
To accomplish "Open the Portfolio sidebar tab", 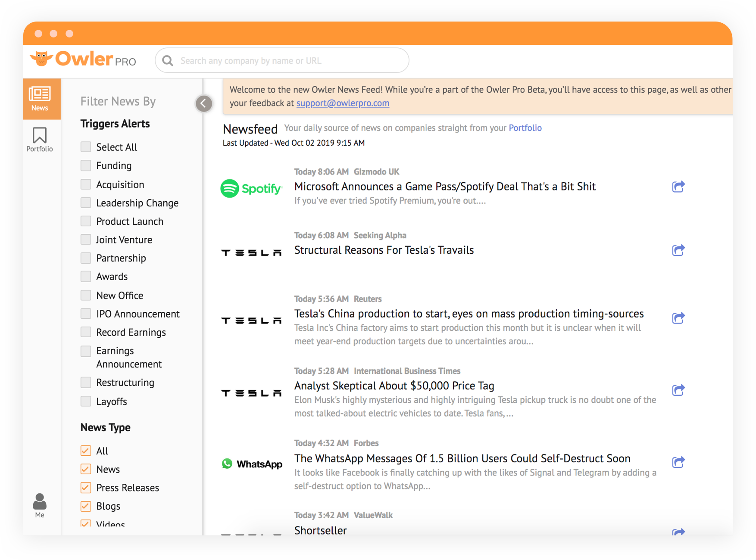I will tap(40, 139).
